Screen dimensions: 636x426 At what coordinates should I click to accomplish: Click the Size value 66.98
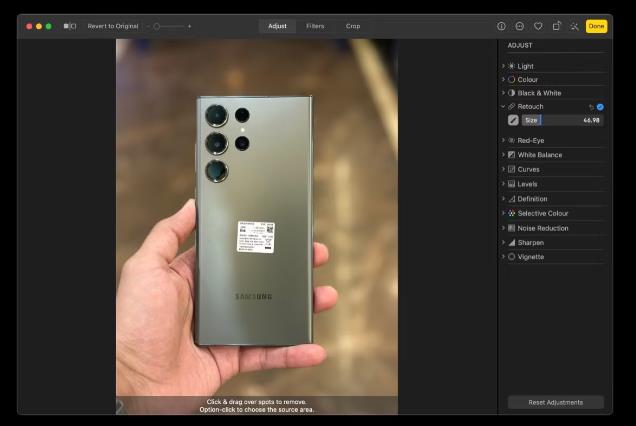[591, 120]
